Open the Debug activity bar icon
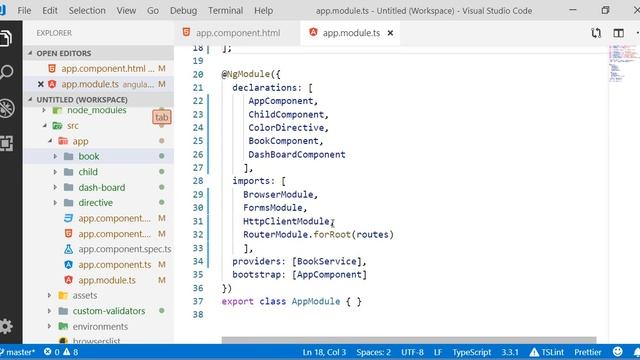Viewport: 640px width, 360px height. 7,108
